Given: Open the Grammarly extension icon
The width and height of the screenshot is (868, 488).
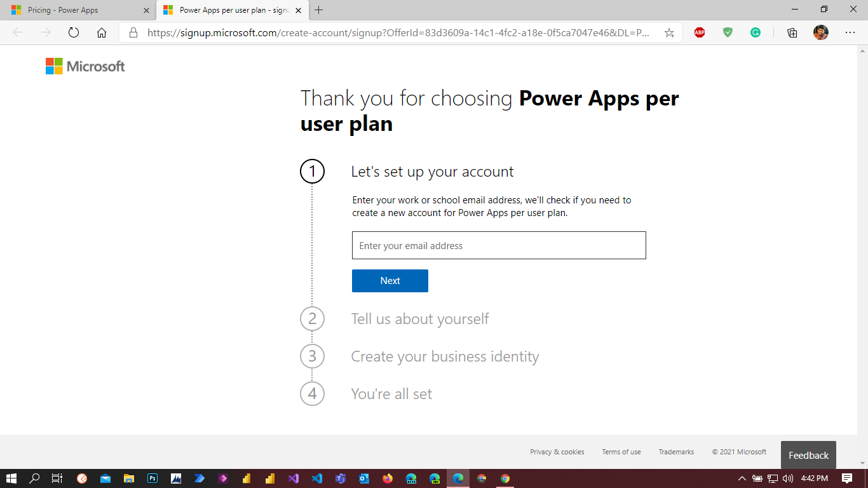Looking at the screenshot, I should click(x=756, y=33).
